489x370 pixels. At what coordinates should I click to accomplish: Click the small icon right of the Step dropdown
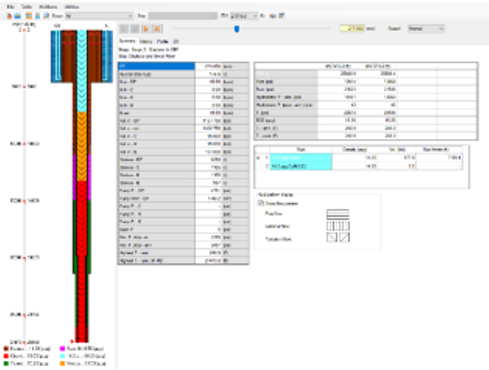coord(224,16)
